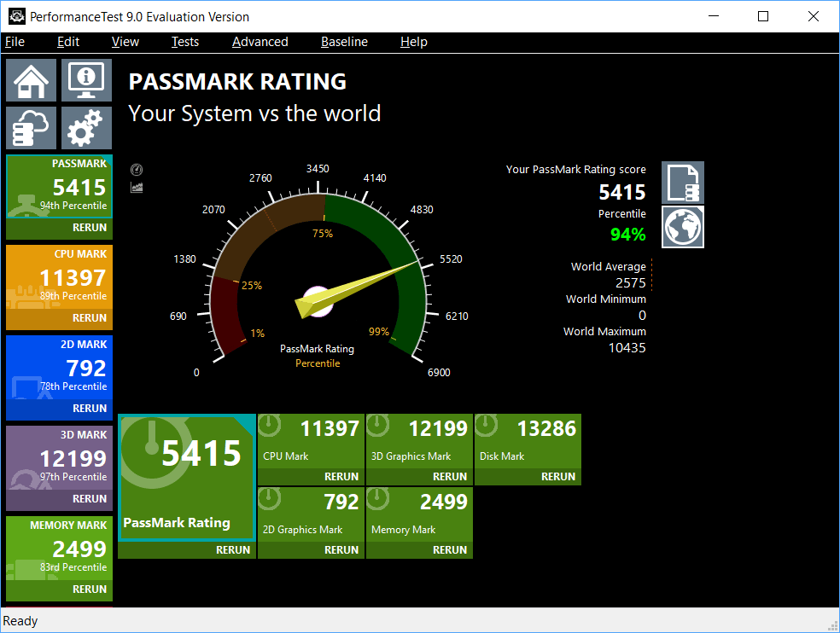Click the PassMark gauge needle

point(357,289)
